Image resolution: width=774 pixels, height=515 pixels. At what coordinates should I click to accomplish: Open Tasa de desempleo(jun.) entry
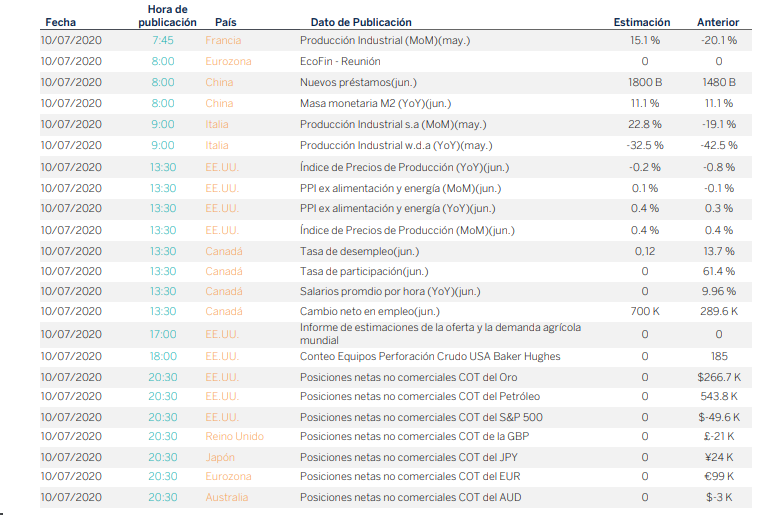[358, 250]
